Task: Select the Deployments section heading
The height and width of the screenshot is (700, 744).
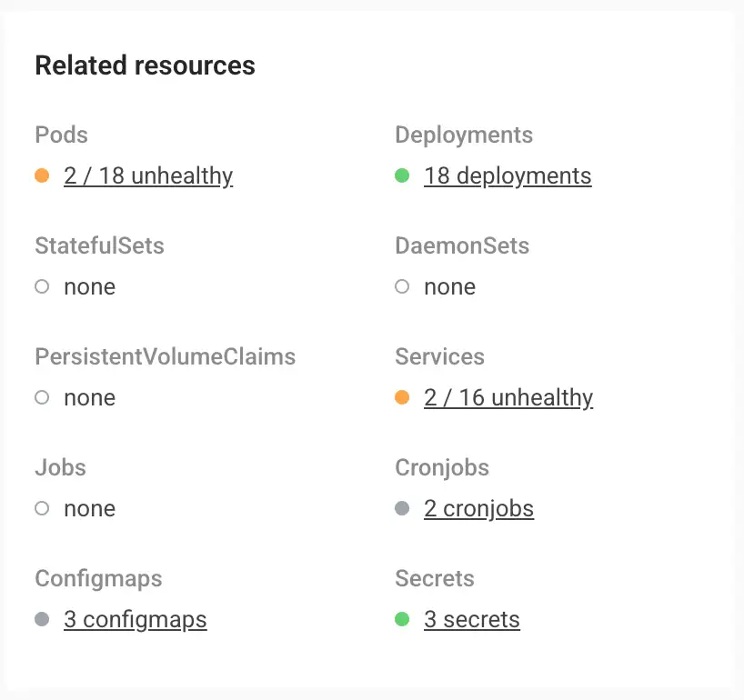Action: coord(463,135)
